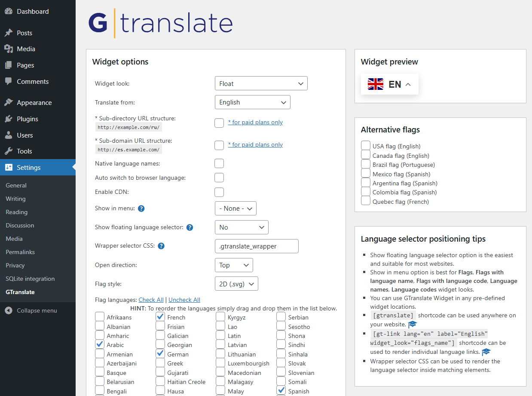Click the Collapse menu label
The image size is (532, 396).
pos(37,310)
